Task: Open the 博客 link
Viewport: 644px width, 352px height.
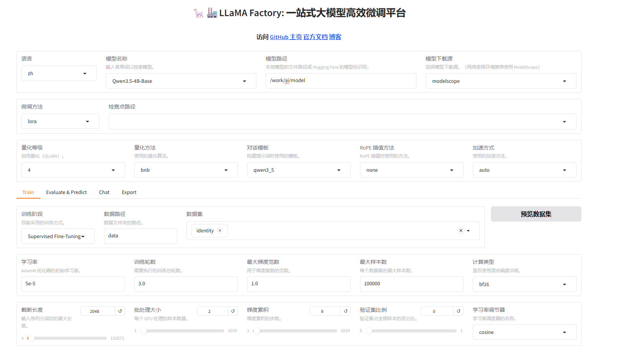Action: click(x=335, y=37)
